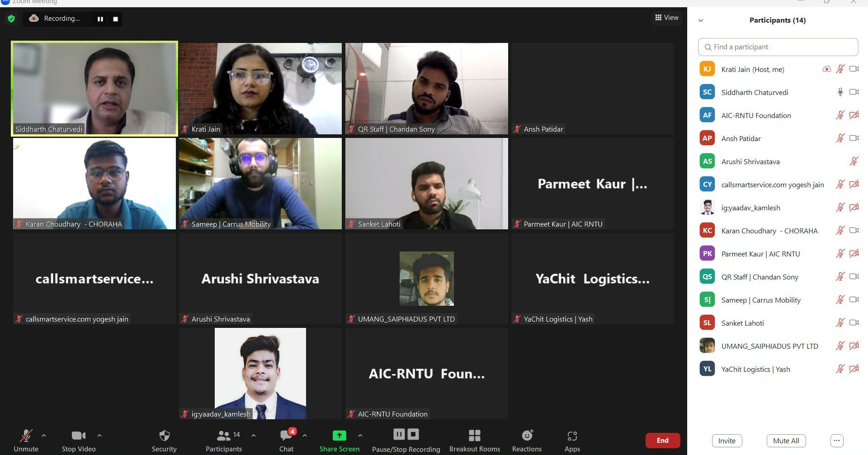868x455 pixels.
Task: Open the Reactions emoji icon
Action: coord(527,435)
